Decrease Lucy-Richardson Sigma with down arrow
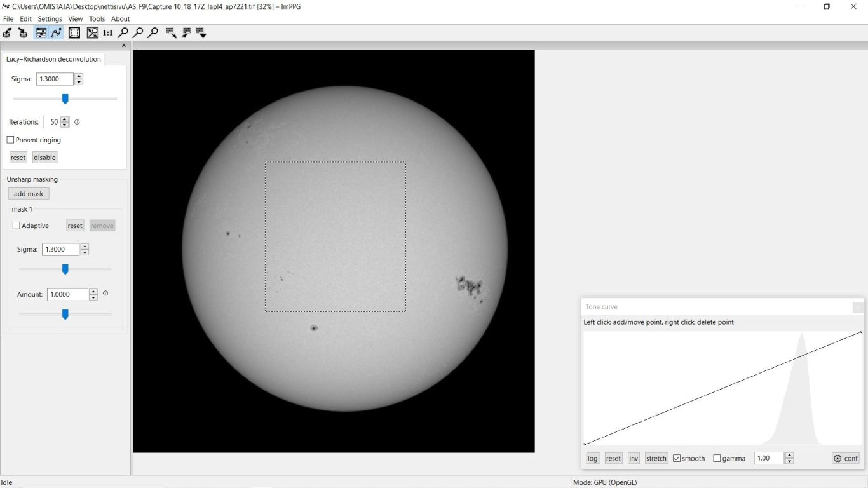The image size is (868, 488). (x=79, y=82)
